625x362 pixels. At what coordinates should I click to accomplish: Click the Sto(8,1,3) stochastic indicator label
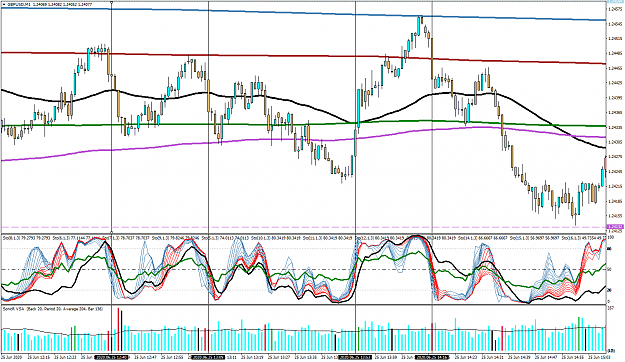pos(26,238)
